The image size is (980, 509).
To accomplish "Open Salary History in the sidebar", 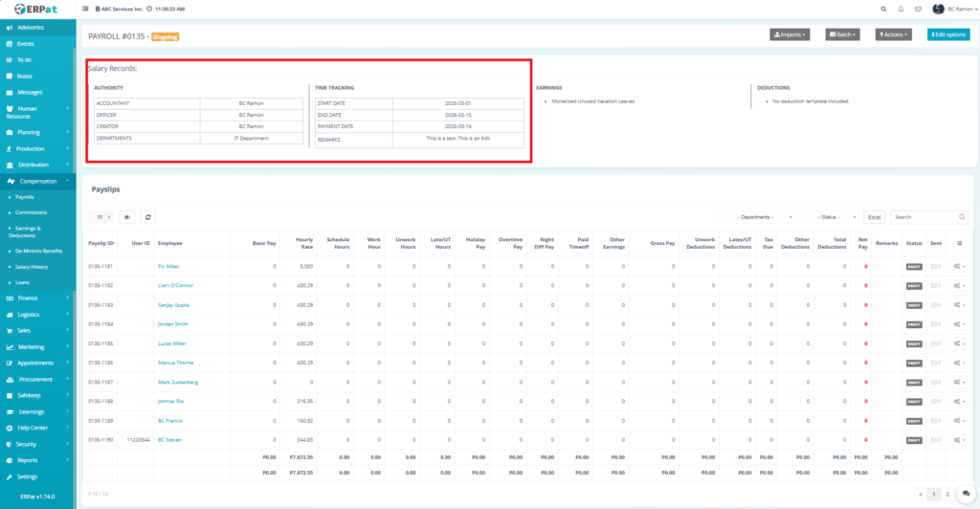I will point(32,267).
